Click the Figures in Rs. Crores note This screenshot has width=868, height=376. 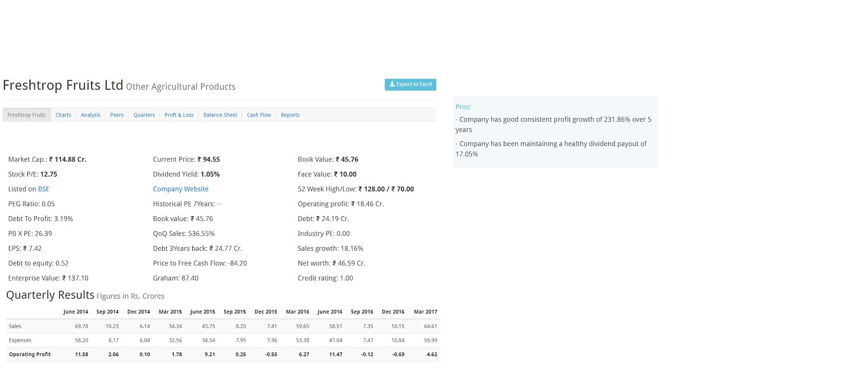[x=130, y=296]
